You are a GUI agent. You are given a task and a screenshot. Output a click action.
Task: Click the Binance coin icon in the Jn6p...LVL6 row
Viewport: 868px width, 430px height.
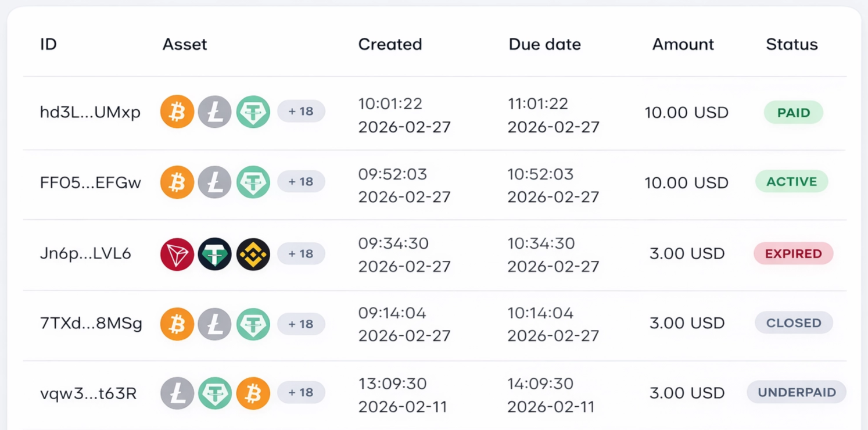click(x=253, y=254)
